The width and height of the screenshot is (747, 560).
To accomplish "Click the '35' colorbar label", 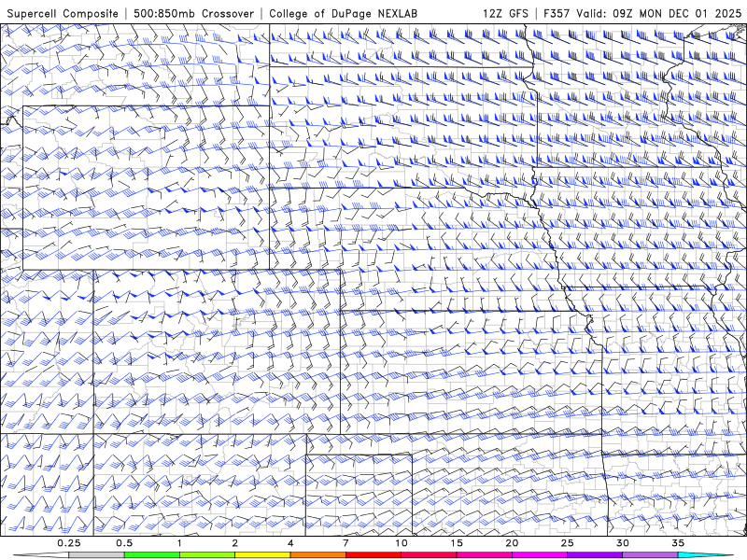I will tap(678, 543).
